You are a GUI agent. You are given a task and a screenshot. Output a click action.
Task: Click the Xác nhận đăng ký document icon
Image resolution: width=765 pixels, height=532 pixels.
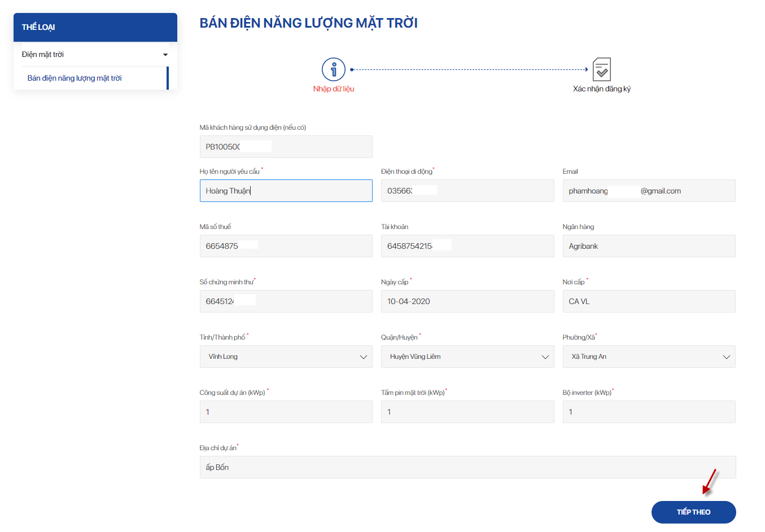601,69
